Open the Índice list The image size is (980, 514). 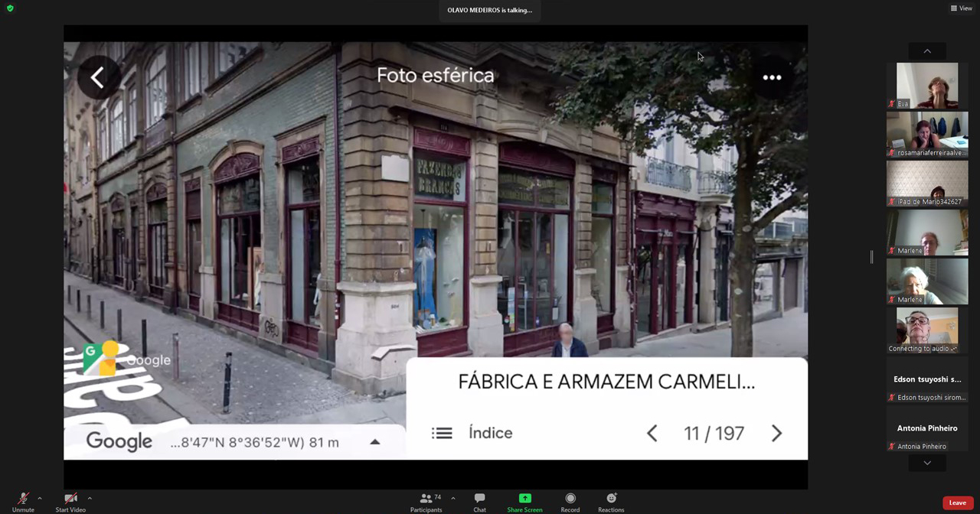[473, 433]
